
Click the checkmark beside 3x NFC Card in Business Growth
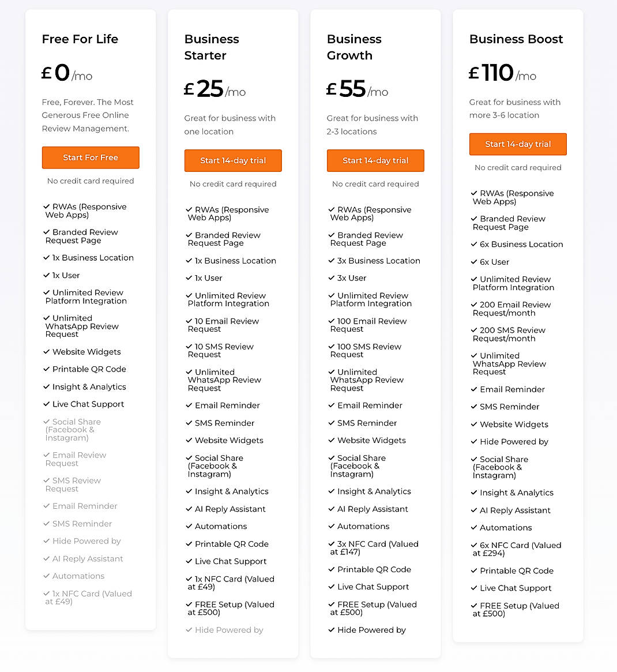tap(331, 544)
